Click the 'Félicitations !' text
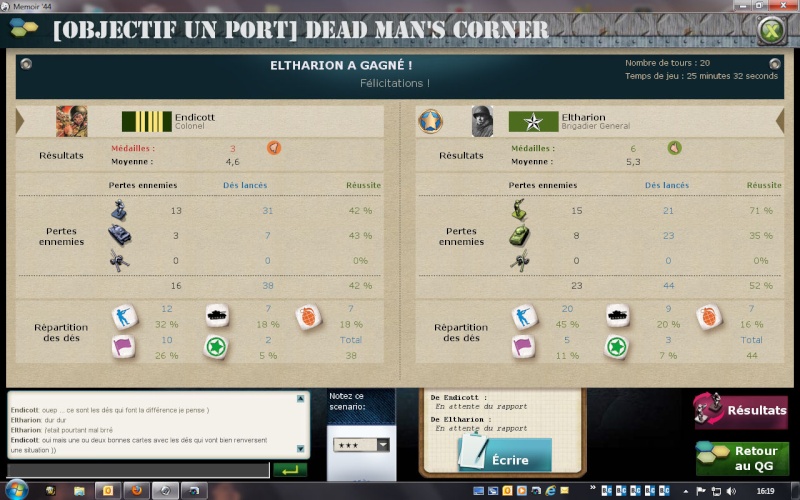The width and height of the screenshot is (800, 500). click(394, 83)
